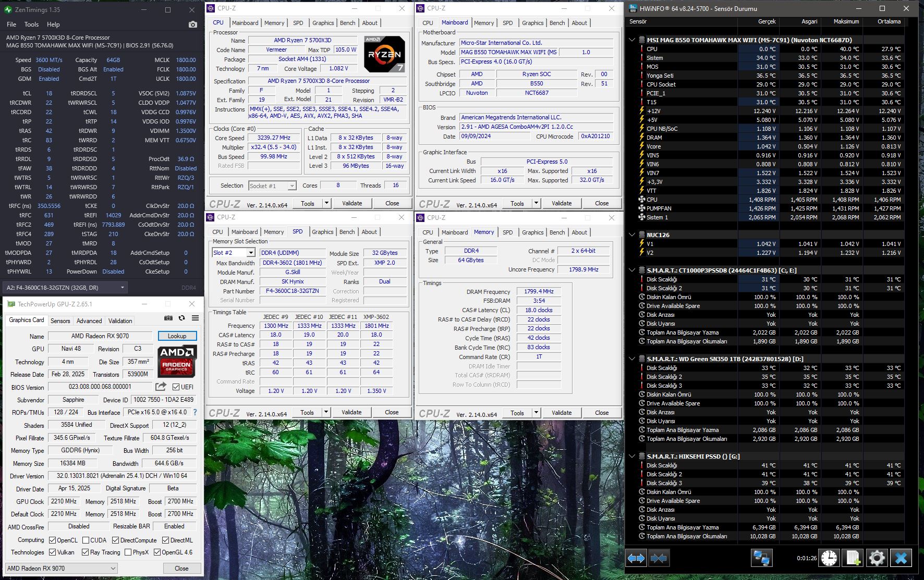Click HWiNFO clock reset timer icon

829,558
